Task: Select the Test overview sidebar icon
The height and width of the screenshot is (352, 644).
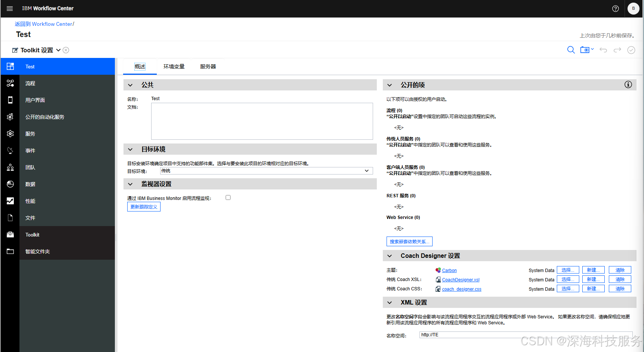Action: pos(10,67)
